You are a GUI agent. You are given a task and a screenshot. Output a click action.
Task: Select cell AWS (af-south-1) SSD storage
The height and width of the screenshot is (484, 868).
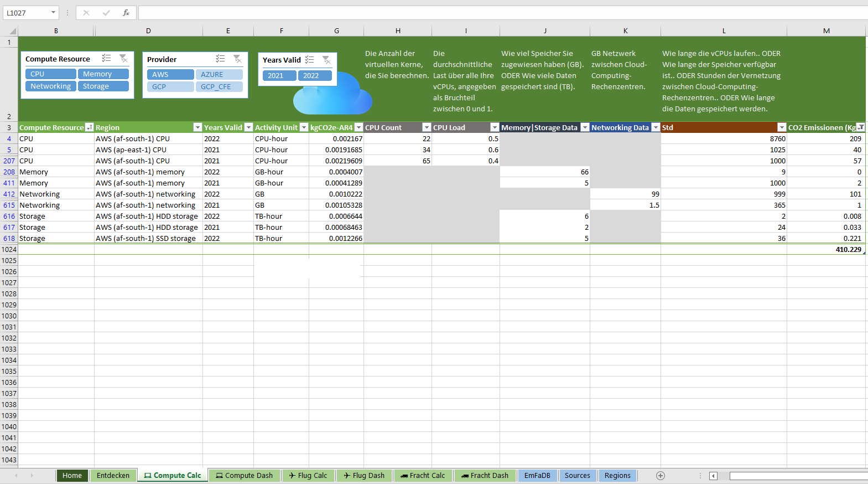(148, 238)
